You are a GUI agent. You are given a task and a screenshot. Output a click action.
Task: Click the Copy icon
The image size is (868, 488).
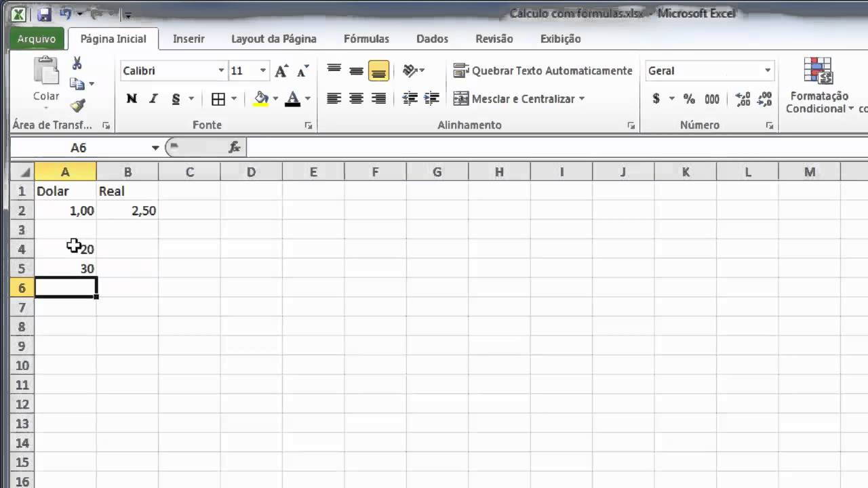(77, 84)
